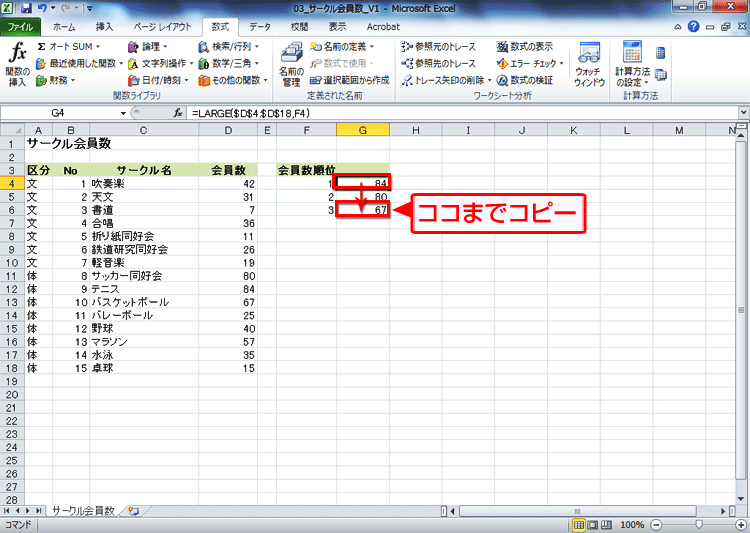750x533 pixels.
Task: Open Math/Trig (数学/三角) functions list
Action: coord(229,63)
